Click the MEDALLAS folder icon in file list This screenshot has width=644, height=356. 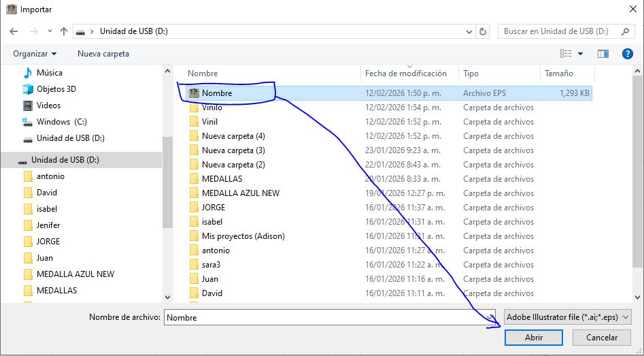(194, 179)
